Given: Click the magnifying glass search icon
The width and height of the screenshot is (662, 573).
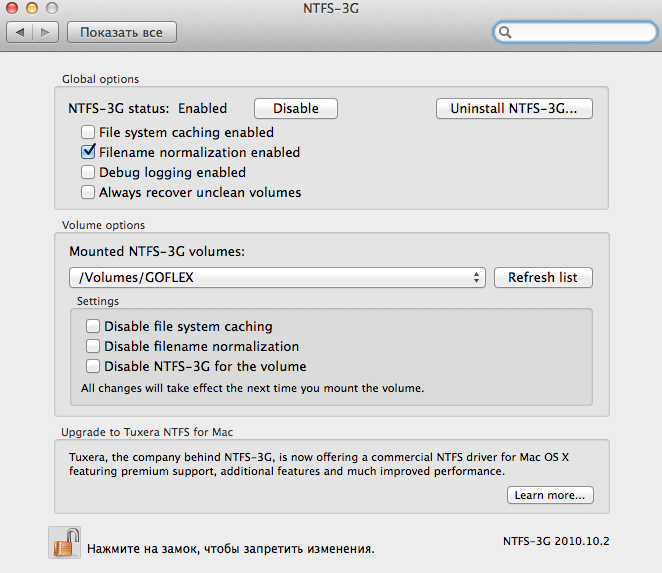Looking at the screenshot, I should click(505, 32).
